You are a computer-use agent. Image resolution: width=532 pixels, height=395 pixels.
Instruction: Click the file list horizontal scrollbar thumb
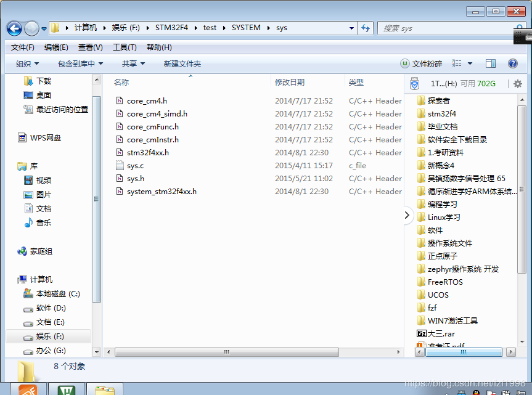click(x=227, y=352)
